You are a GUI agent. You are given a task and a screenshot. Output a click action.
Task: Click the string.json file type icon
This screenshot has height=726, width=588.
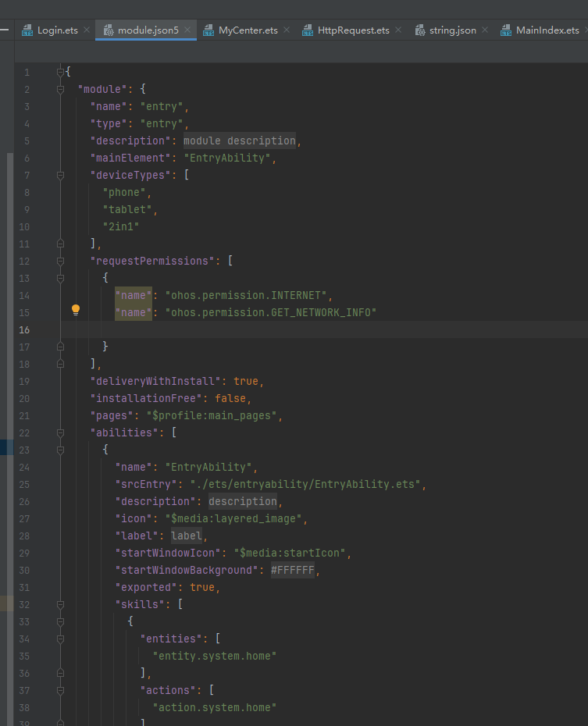coord(420,30)
